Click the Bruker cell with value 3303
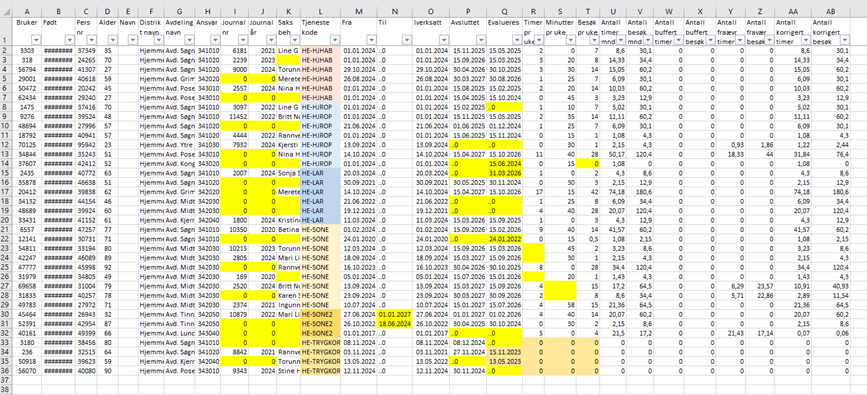Image resolution: width=867 pixels, height=395 pixels. pyautogui.click(x=27, y=50)
